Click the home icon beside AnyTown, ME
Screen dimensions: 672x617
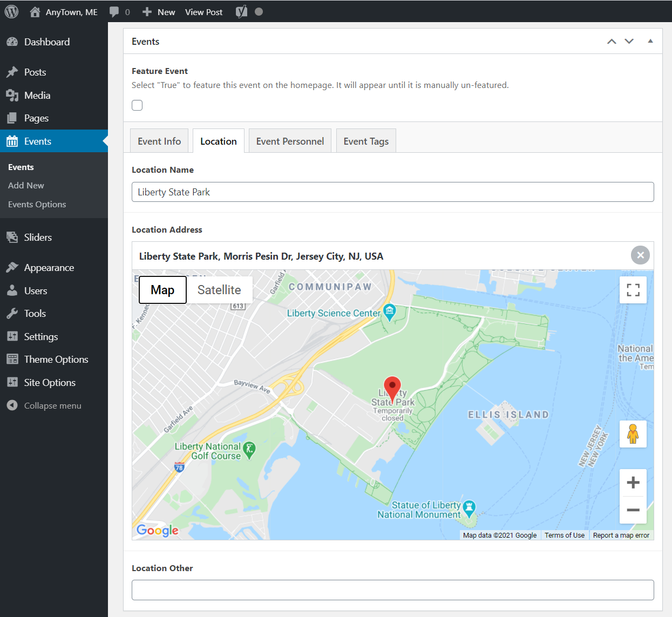pos(35,12)
